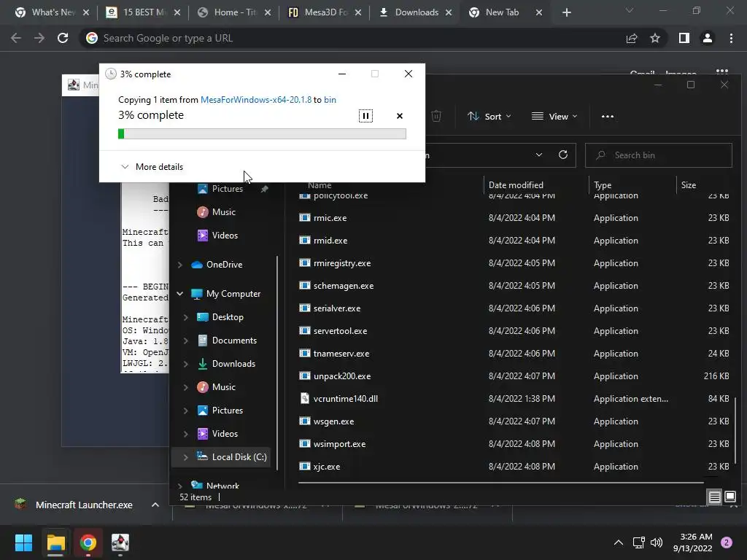Viewport: 747px width, 560px height.
Task: Expand More details in copy dialog
Action: click(x=152, y=167)
